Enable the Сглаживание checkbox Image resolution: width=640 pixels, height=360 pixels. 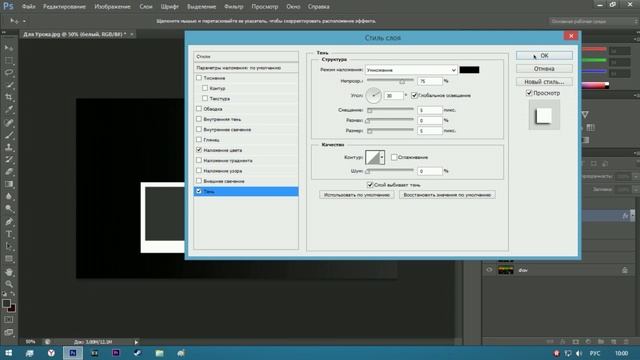click(394, 157)
